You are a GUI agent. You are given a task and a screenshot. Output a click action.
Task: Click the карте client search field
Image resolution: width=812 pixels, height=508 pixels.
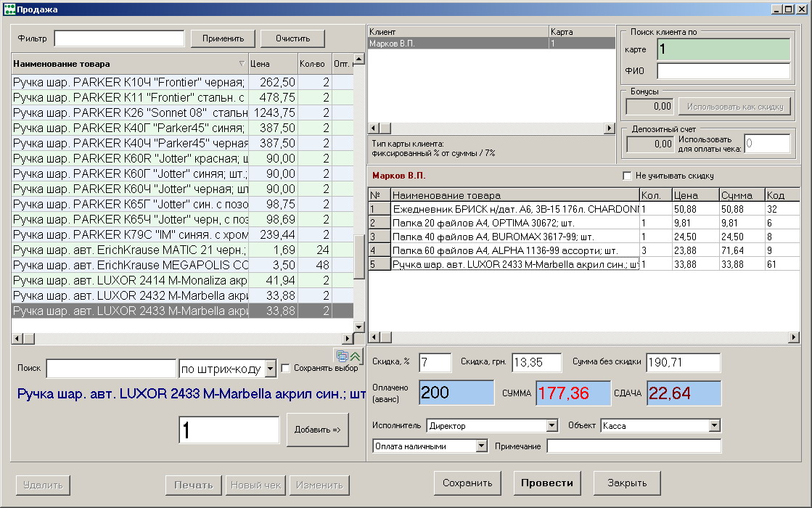click(x=724, y=49)
